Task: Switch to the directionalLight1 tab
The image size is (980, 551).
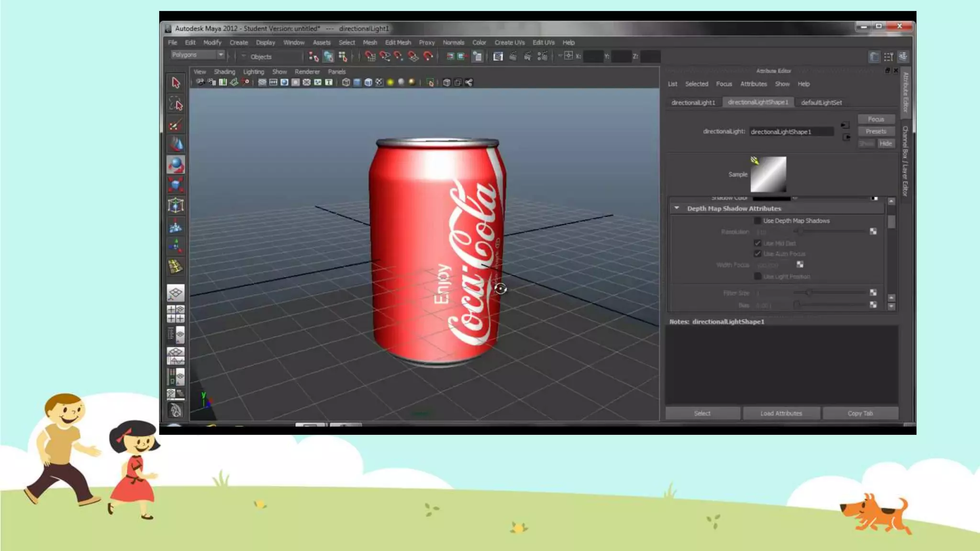Action: point(693,103)
